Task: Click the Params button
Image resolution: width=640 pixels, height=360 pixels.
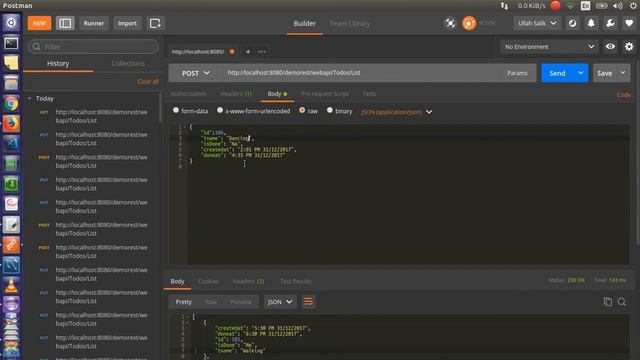Action: (517, 73)
